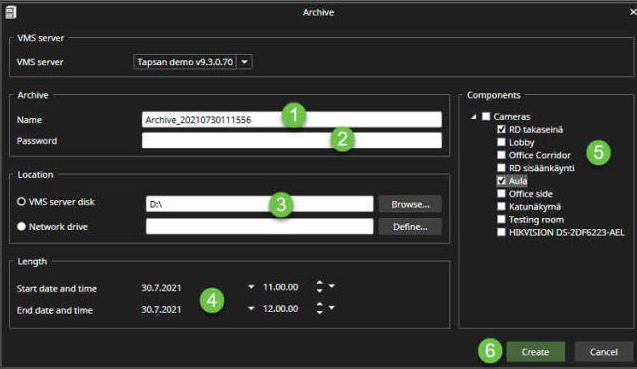Select VMS server disk radio option

(22, 202)
